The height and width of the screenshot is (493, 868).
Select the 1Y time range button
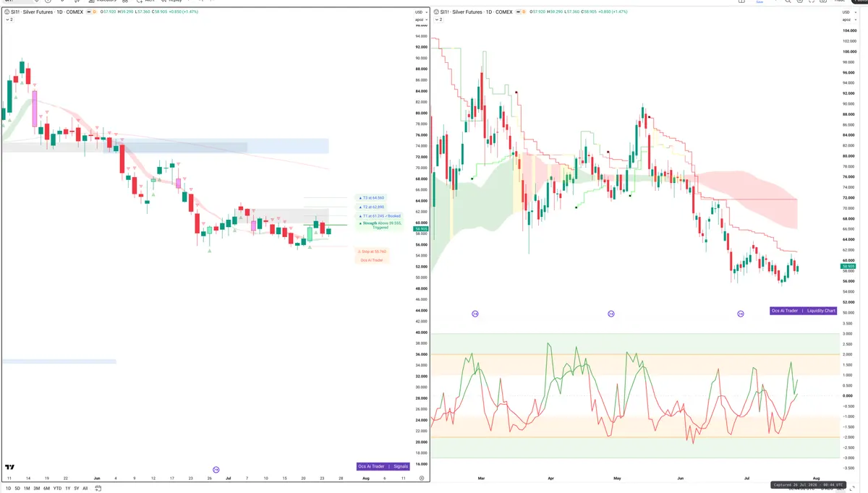(67, 489)
